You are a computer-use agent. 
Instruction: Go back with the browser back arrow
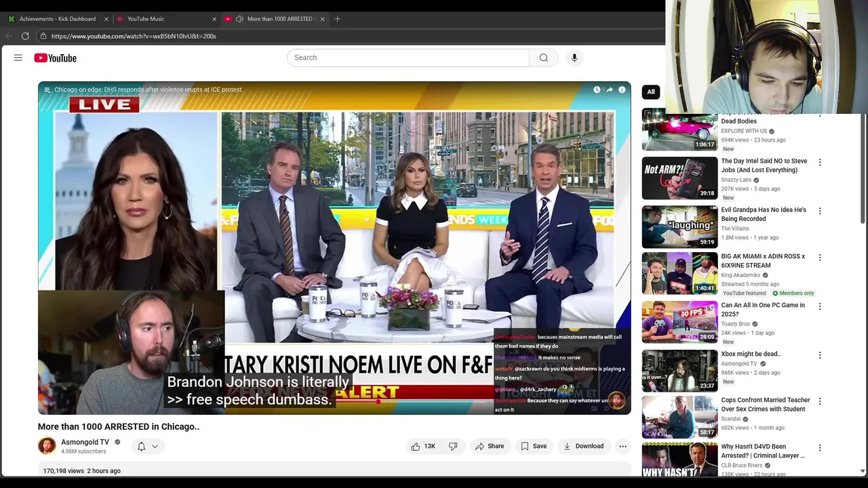9,36
